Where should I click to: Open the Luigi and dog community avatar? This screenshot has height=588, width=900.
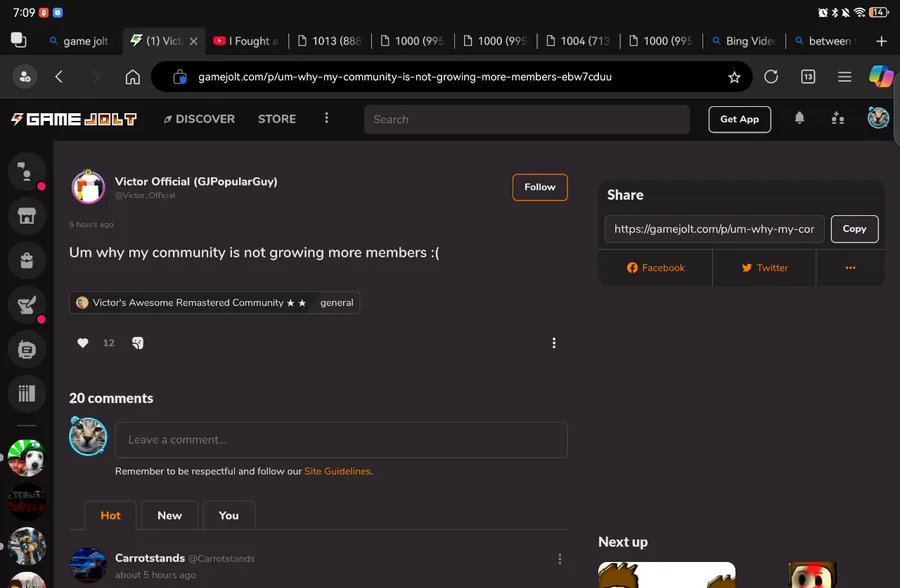[26, 458]
